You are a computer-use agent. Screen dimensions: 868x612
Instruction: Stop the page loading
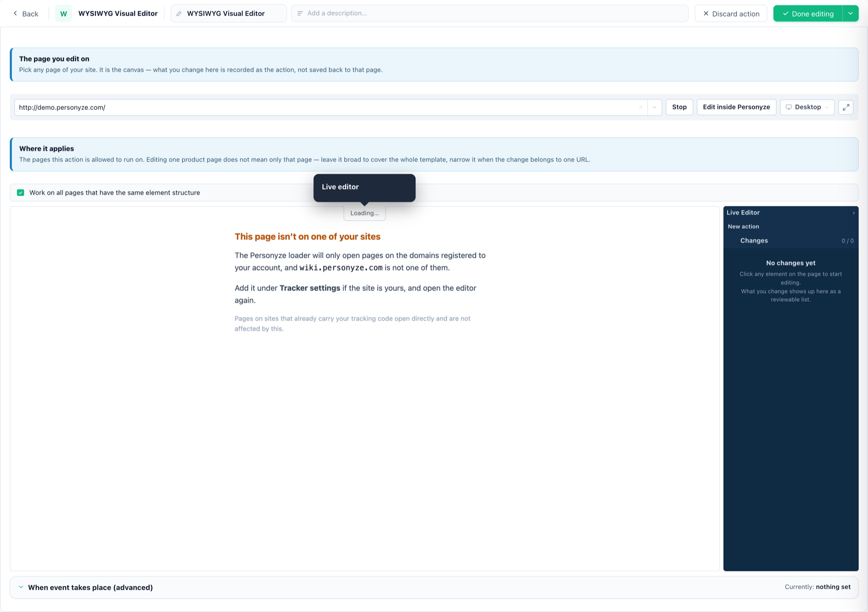click(679, 107)
